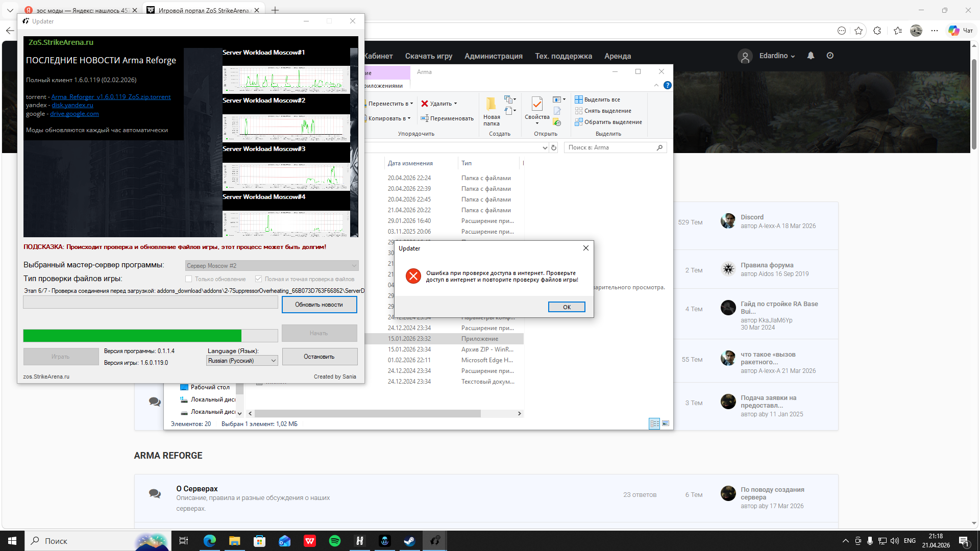Viewport: 980px width, 551px height.
Task: Toggle 'Только обновление' checkbox
Action: [x=189, y=279]
